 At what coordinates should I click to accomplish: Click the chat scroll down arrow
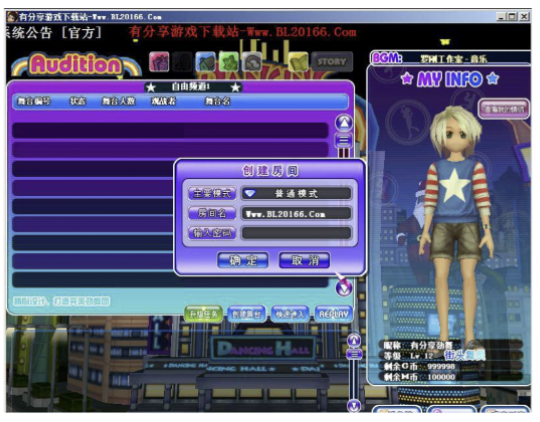coord(354,405)
